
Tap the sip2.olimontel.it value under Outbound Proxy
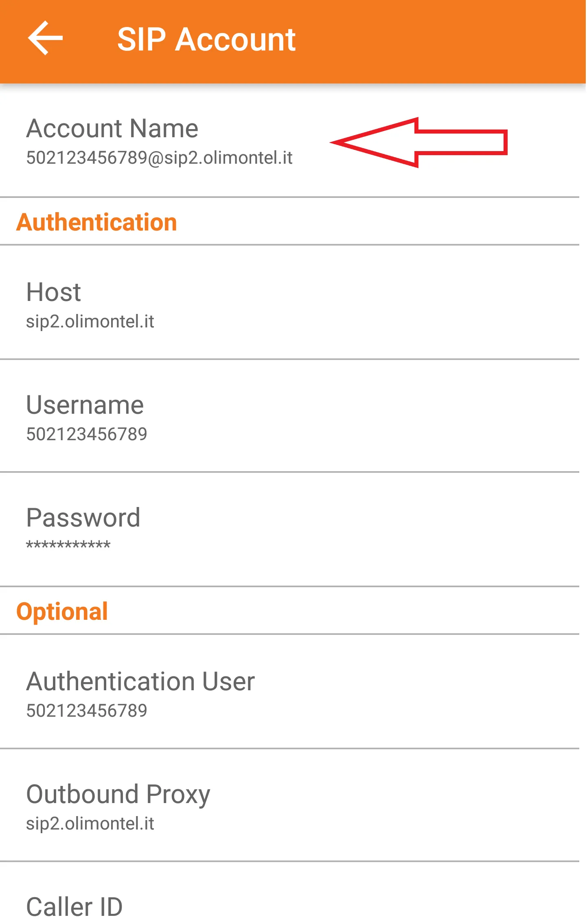(90, 824)
